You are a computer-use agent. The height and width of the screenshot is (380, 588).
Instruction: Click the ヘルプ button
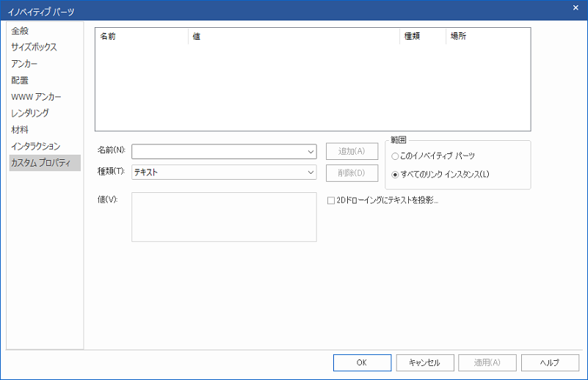pyautogui.click(x=550, y=362)
